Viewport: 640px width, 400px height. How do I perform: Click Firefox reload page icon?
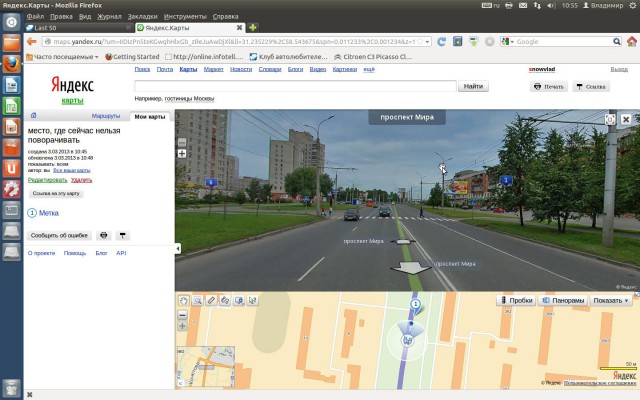coord(441,42)
